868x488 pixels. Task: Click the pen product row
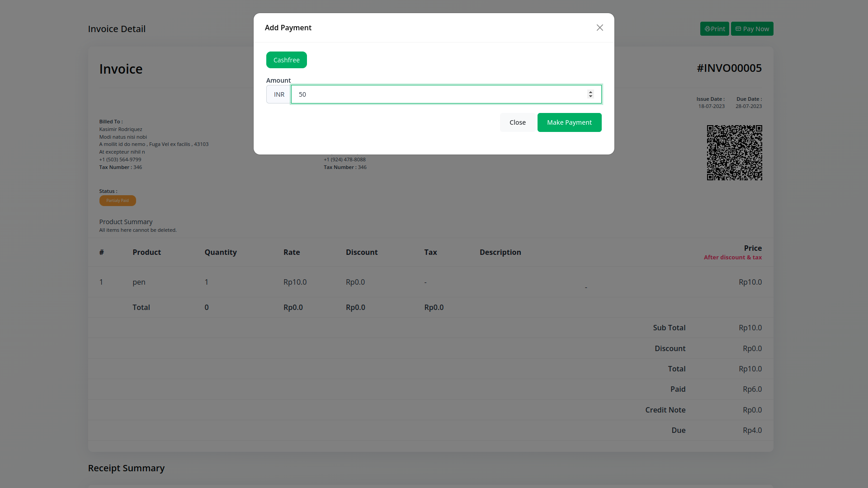pyautogui.click(x=139, y=282)
